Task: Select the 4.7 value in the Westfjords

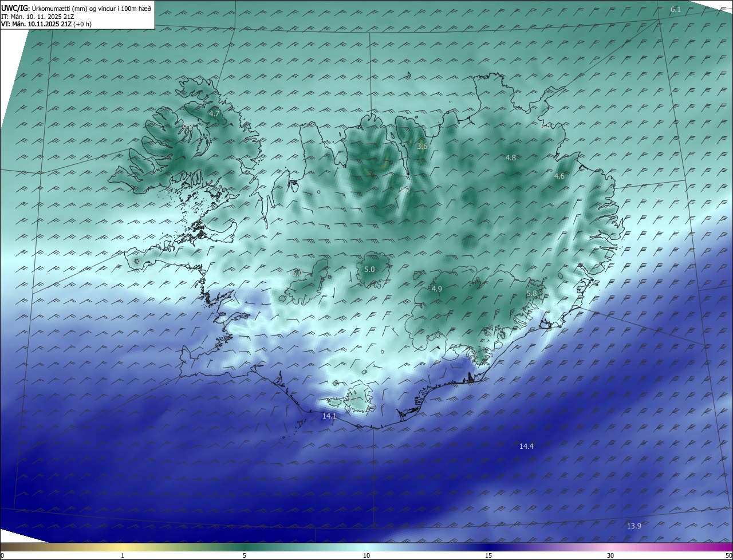Action: (x=214, y=114)
